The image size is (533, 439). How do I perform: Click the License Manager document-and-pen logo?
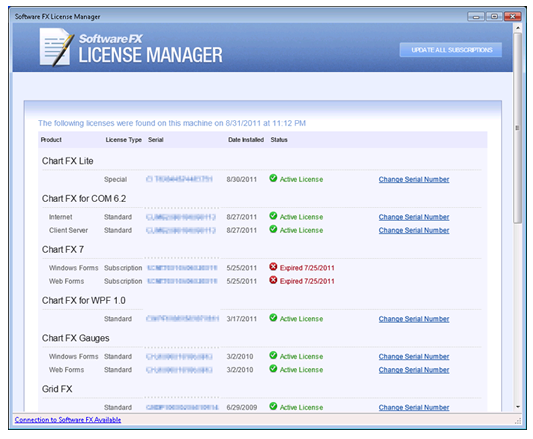56,47
